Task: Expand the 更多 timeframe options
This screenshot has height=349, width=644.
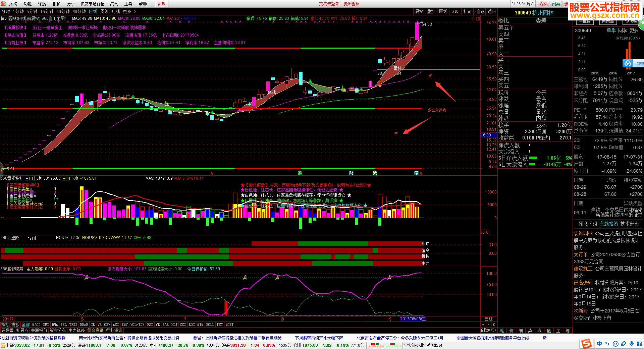Action: 129,11
